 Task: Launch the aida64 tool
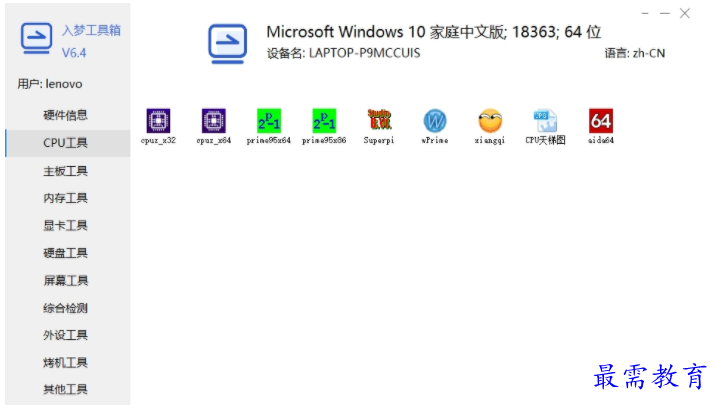click(601, 126)
